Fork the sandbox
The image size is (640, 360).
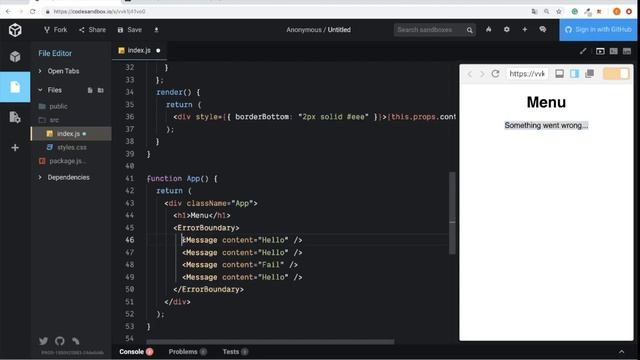[56, 30]
